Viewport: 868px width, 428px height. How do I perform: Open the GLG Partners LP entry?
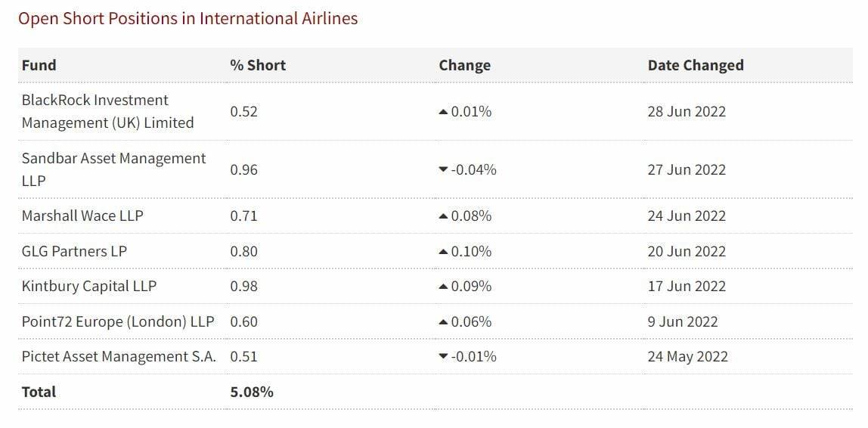click(x=74, y=251)
